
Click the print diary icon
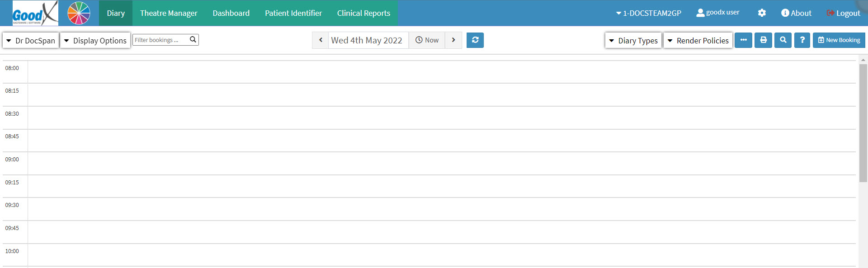tap(763, 40)
